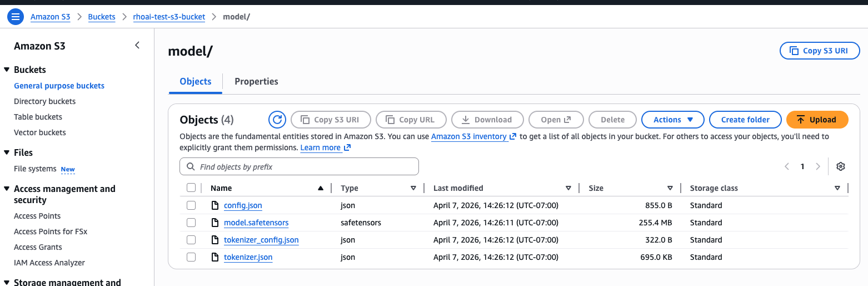The height and width of the screenshot is (286, 868).
Task: Open the Amazon S3 inventory link
Action: [x=469, y=136]
